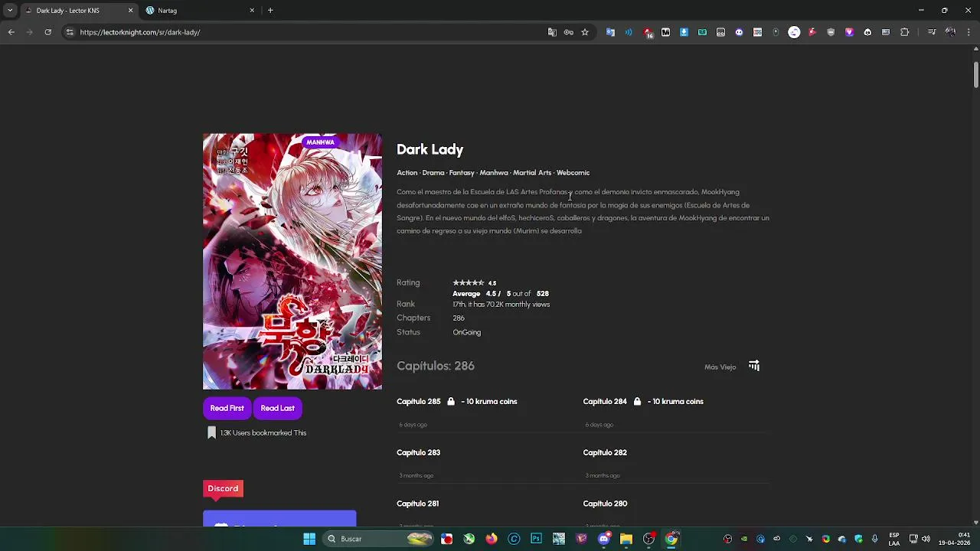Open the tab search dropdown arrow

[x=10, y=11]
